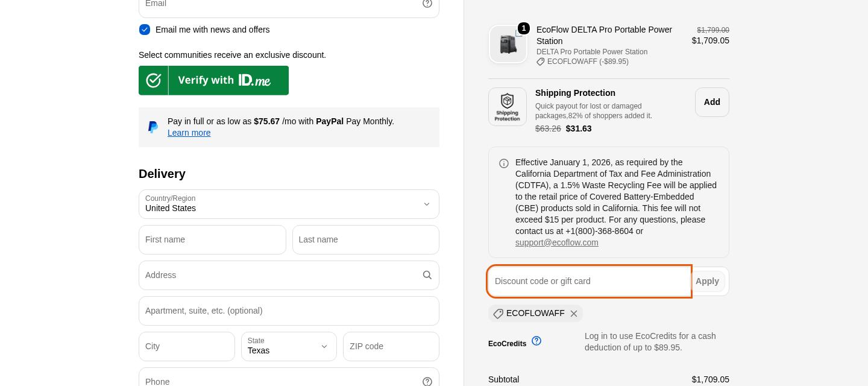Click the struck-through $1,799.00 price
868x386 pixels.
[x=713, y=30]
